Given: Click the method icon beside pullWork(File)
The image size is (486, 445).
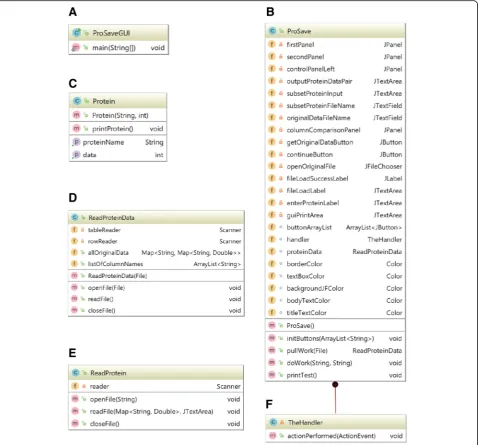Looking at the screenshot, I should coord(272,350).
